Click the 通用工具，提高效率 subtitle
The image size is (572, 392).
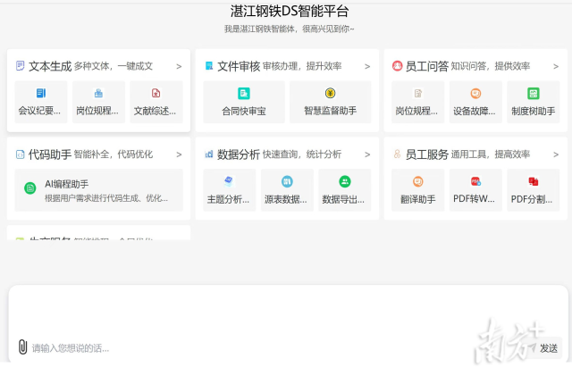pos(491,154)
